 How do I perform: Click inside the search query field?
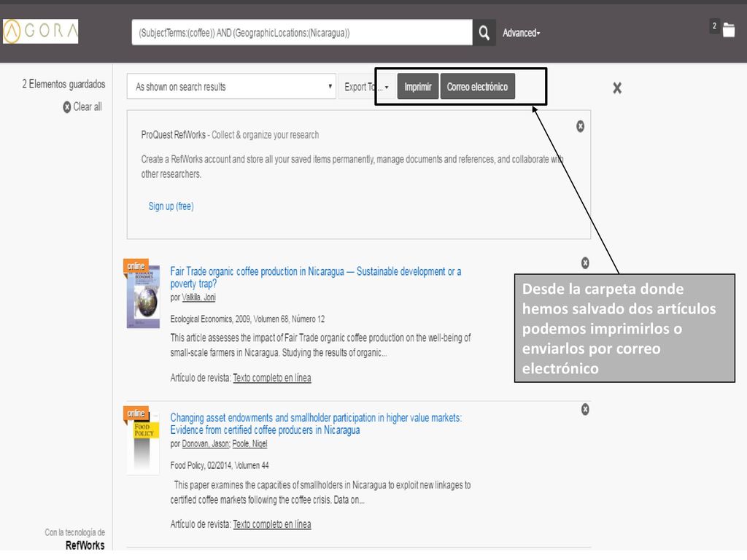coord(302,33)
